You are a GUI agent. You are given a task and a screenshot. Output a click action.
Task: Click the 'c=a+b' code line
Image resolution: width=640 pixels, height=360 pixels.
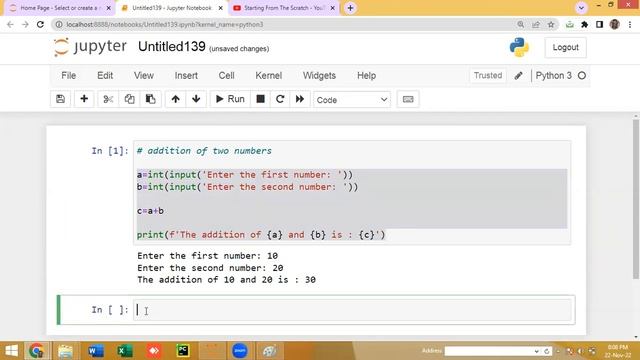click(x=150, y=211)
